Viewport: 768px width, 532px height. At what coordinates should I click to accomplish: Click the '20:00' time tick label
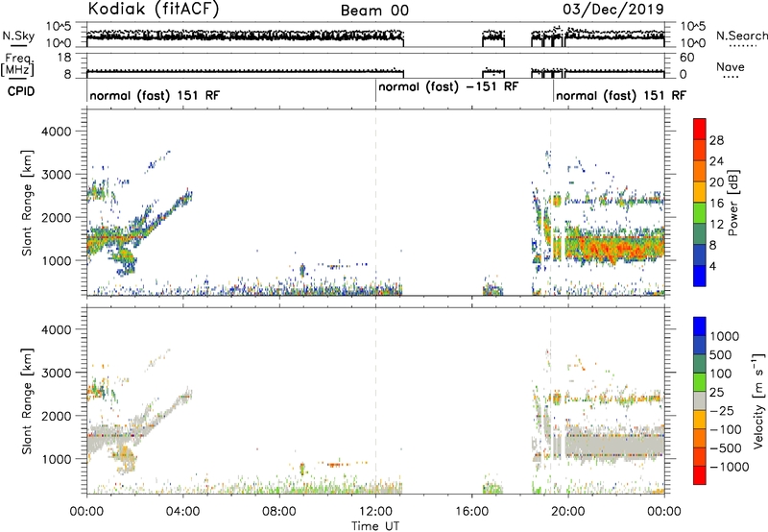click(x=567, y=512)
